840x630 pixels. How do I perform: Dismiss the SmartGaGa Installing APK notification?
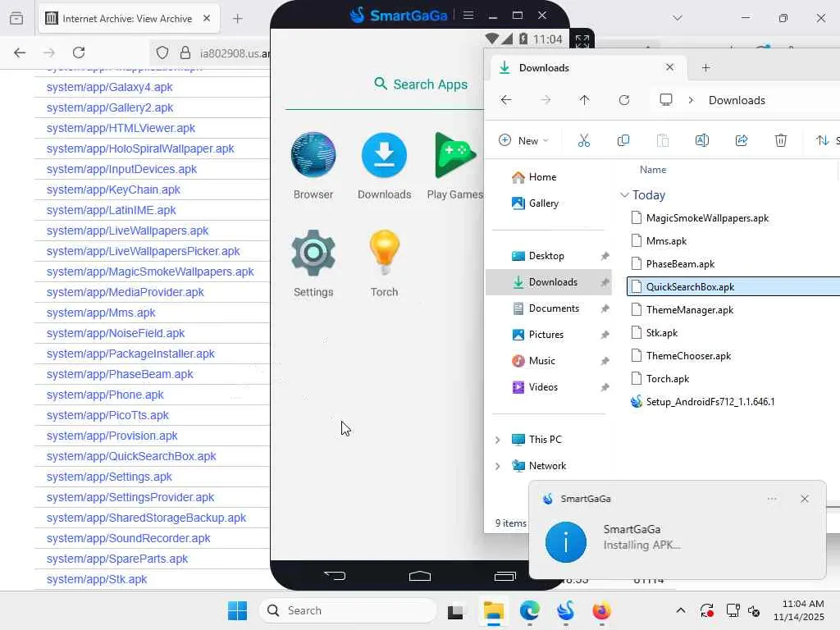804,499
